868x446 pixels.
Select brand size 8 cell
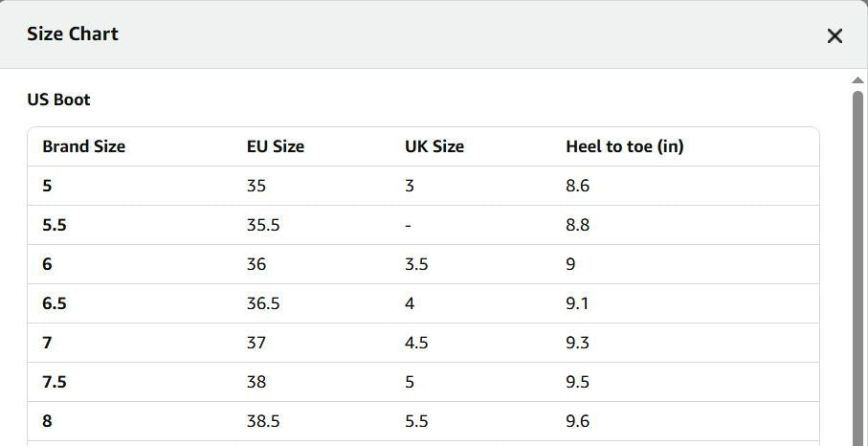(47, 422)
